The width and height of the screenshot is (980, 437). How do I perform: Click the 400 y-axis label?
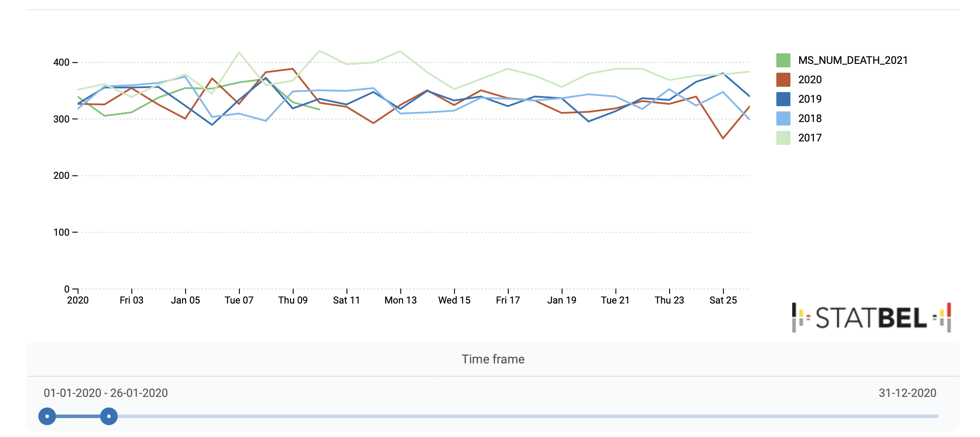[61, 63]
